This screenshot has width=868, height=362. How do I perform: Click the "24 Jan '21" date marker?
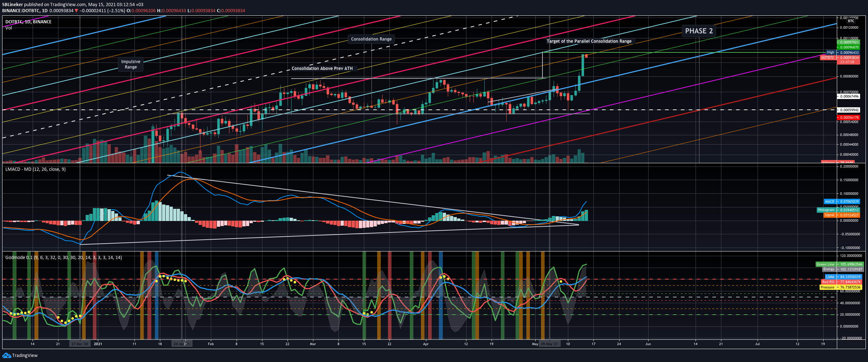click(181, 344)
